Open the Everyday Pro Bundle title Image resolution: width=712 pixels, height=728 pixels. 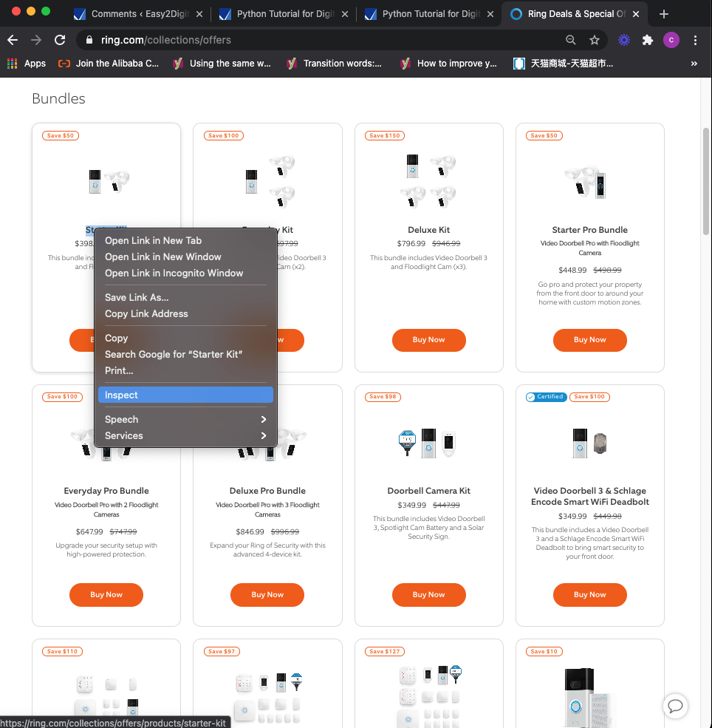106,491
